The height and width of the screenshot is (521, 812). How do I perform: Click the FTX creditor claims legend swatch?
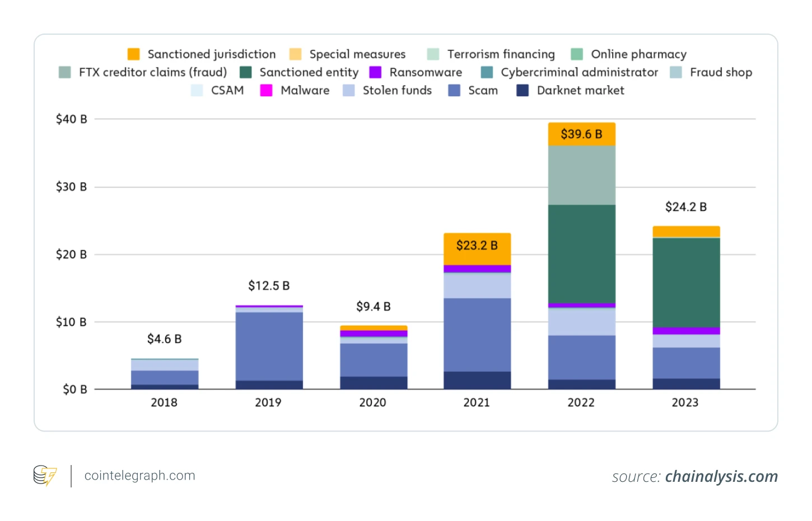[x=64, y=72]
